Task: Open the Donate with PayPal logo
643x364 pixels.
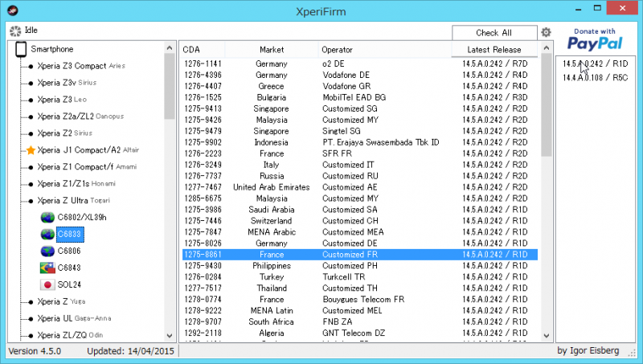Action: [595, 39]
